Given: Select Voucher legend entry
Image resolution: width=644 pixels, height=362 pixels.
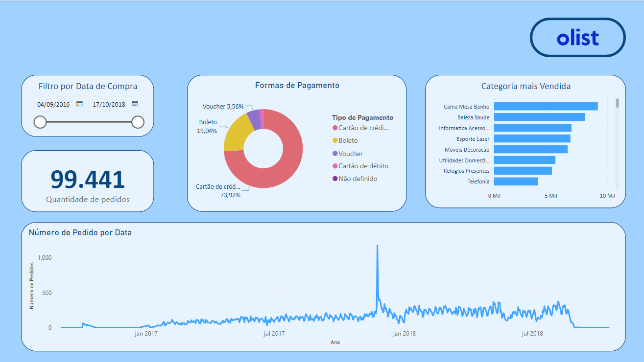Looking at the screenshot, I should (348, 154).
